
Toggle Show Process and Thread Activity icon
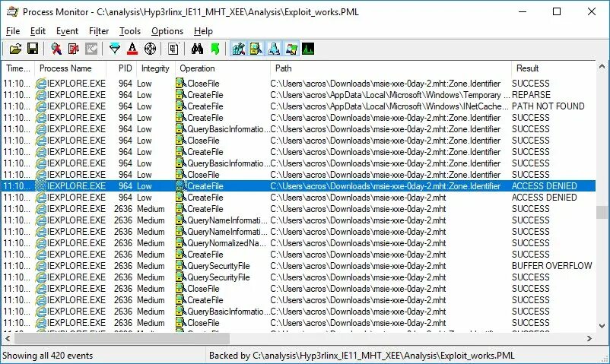(x=291, y=49)
